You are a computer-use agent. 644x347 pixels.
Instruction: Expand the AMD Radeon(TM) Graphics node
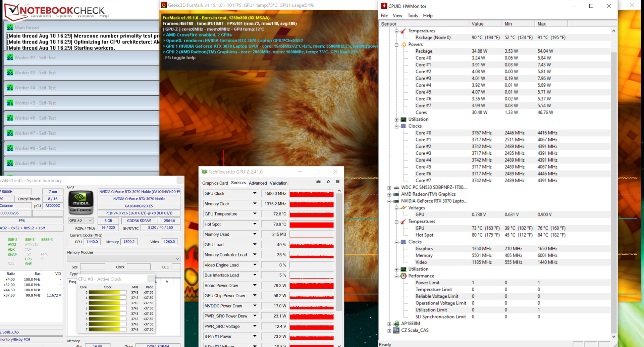point(389,194)
